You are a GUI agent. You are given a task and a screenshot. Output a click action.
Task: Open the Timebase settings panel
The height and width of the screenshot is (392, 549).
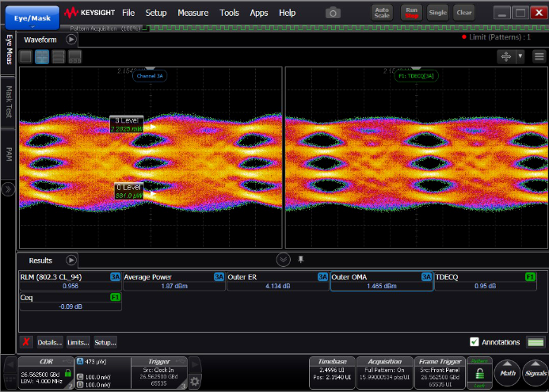[332, 373]
